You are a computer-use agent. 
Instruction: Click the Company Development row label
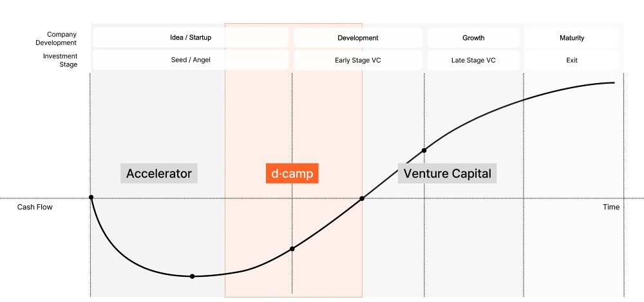click(x=56, y=38)
